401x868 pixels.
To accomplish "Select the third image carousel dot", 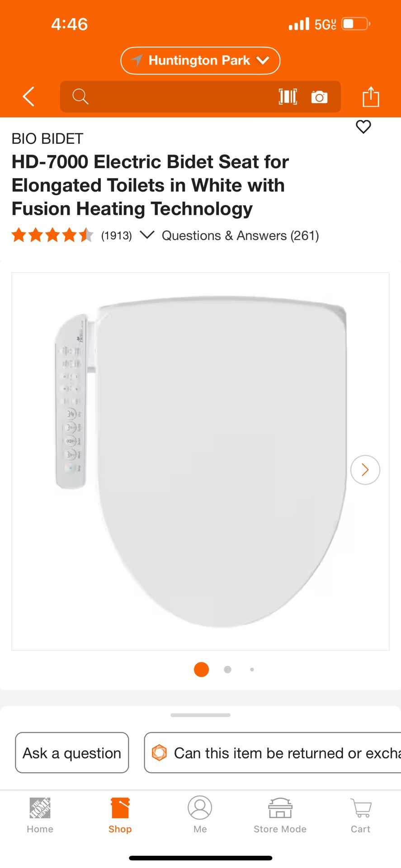I will (x=252, y=670).
